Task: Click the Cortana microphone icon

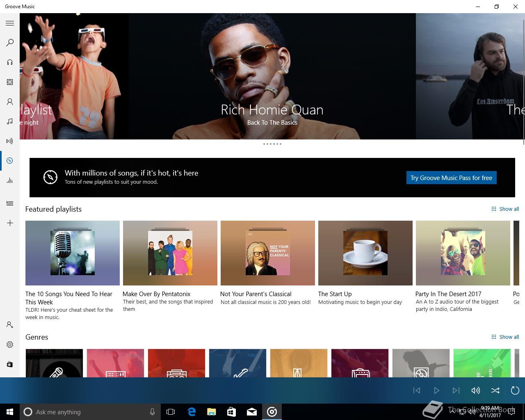Action: coord(152,412)
